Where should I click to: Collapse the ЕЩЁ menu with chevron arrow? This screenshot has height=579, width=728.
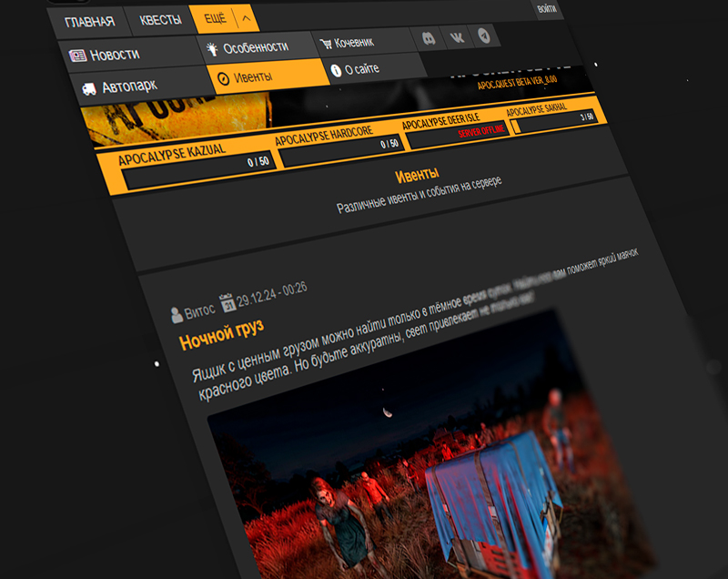248,18
